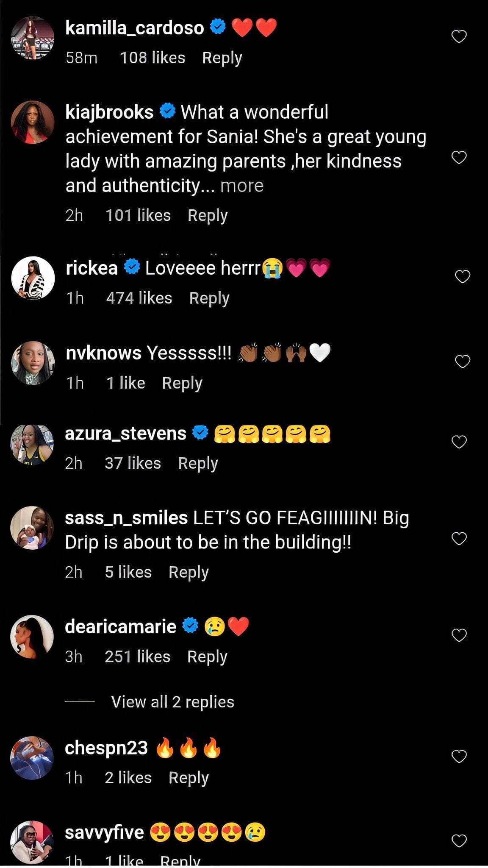Image resolution: width=488 pixels, height=868 pixels.
Task: Expand kiajbrooks's comment by tapping more
Action: (x=243, y=185)
